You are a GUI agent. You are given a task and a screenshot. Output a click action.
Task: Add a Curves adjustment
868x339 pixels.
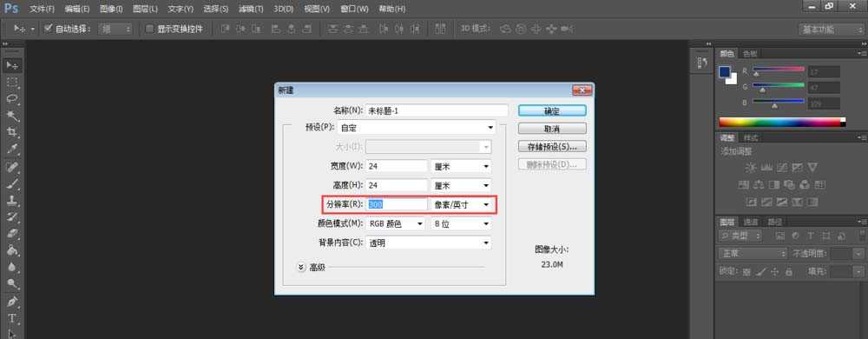(782, 167)
